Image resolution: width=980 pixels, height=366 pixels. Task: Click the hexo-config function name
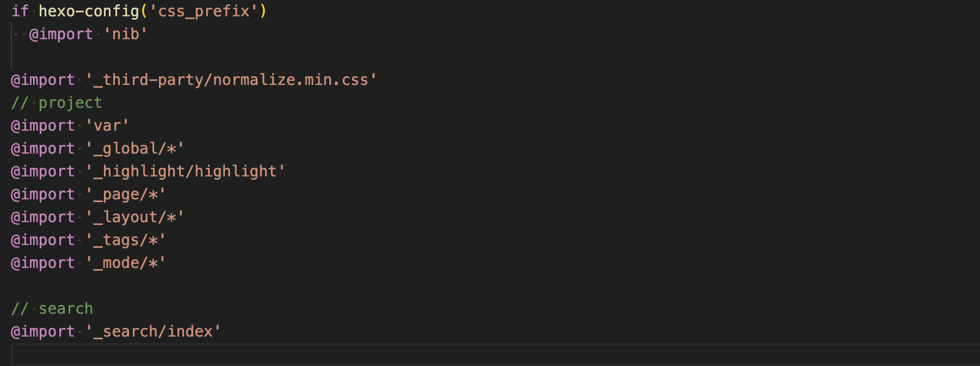89,11
